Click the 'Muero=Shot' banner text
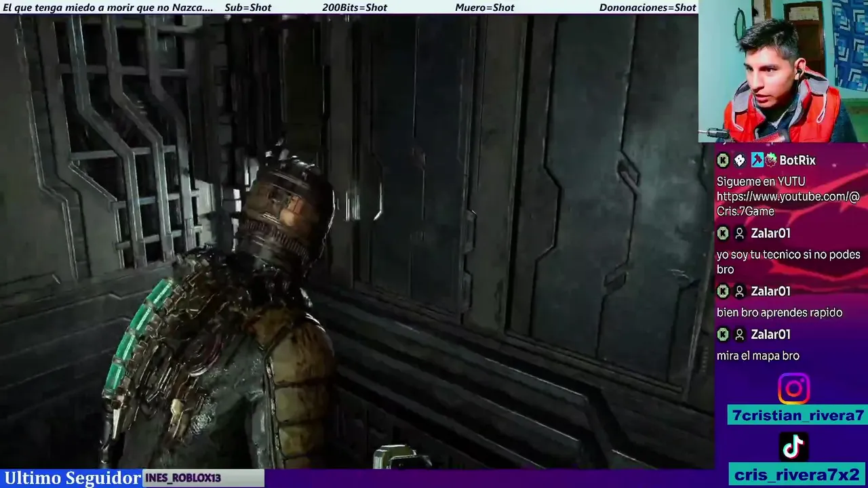Image resolution: width=868 pixels, height=488 pixels. [485, 7]
